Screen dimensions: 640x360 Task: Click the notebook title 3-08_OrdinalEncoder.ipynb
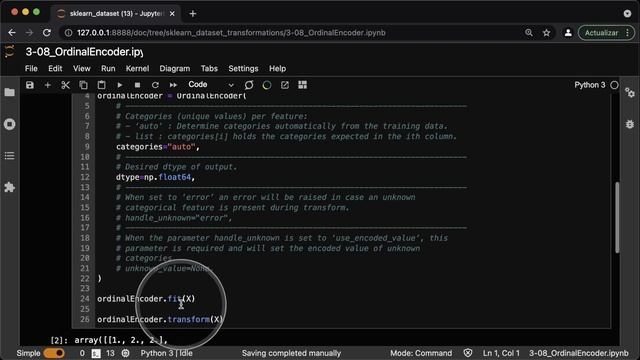pyautogui.click(x=84, y=52)
